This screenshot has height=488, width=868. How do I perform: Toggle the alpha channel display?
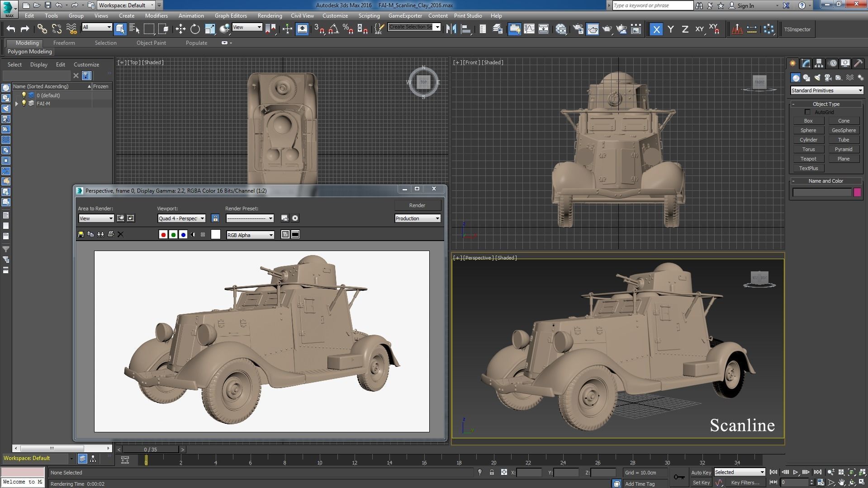click(x=193, y=235)
